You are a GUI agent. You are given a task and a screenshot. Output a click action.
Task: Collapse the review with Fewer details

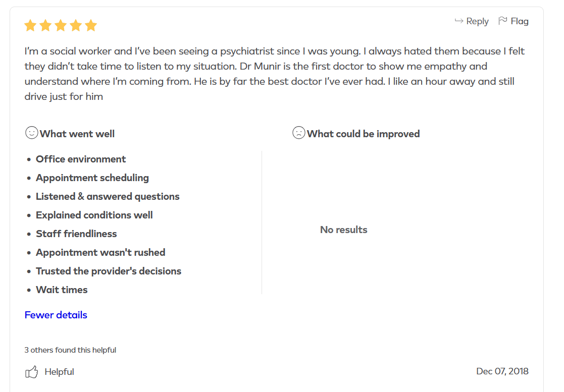pos(56,315)
